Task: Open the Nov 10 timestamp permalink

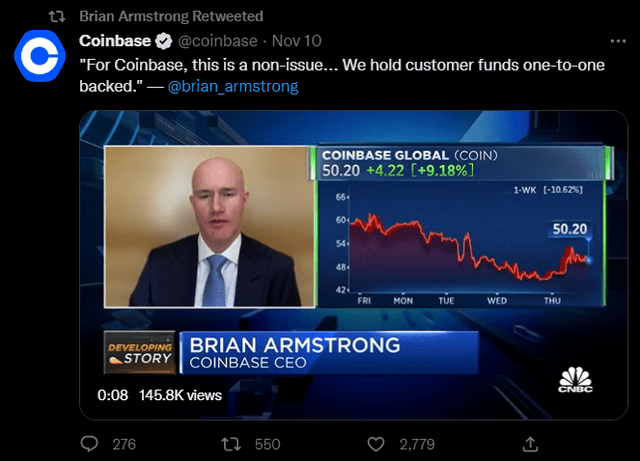Action: [x=297, y=41]
